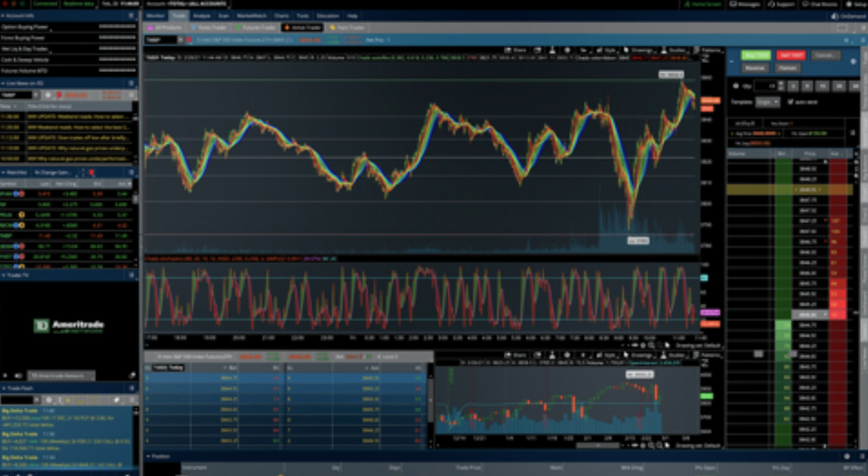Click the green Buy MKT button
Image resolution: width=868 pixels, height=476 pixels.
click(756, 55)
